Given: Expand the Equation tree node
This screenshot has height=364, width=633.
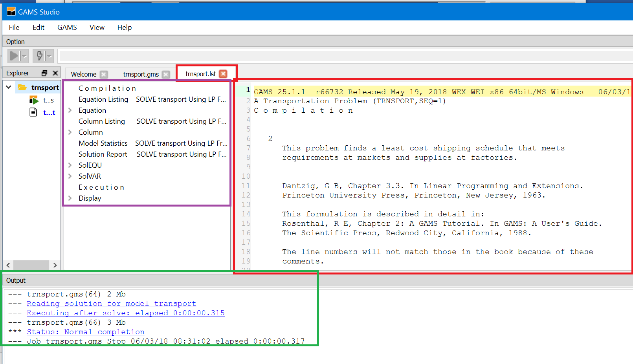Looking at the screenshot, I should tap(70, 110).
